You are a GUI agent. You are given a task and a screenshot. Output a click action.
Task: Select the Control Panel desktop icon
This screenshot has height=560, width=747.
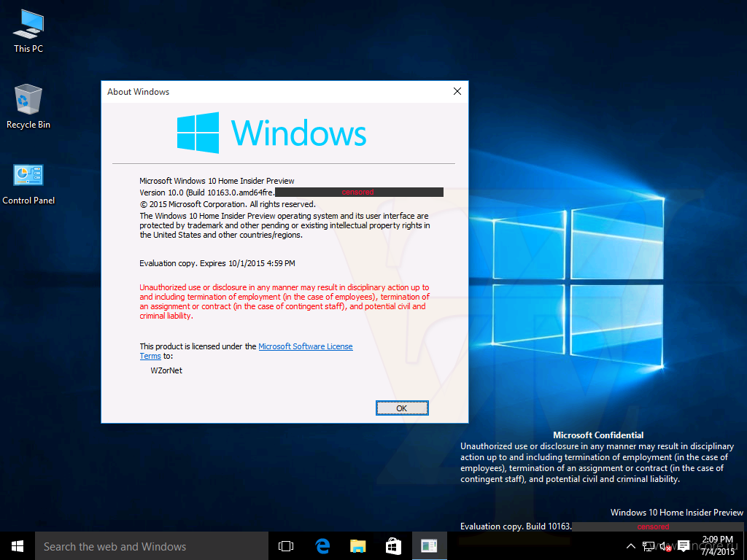[28, 184]
